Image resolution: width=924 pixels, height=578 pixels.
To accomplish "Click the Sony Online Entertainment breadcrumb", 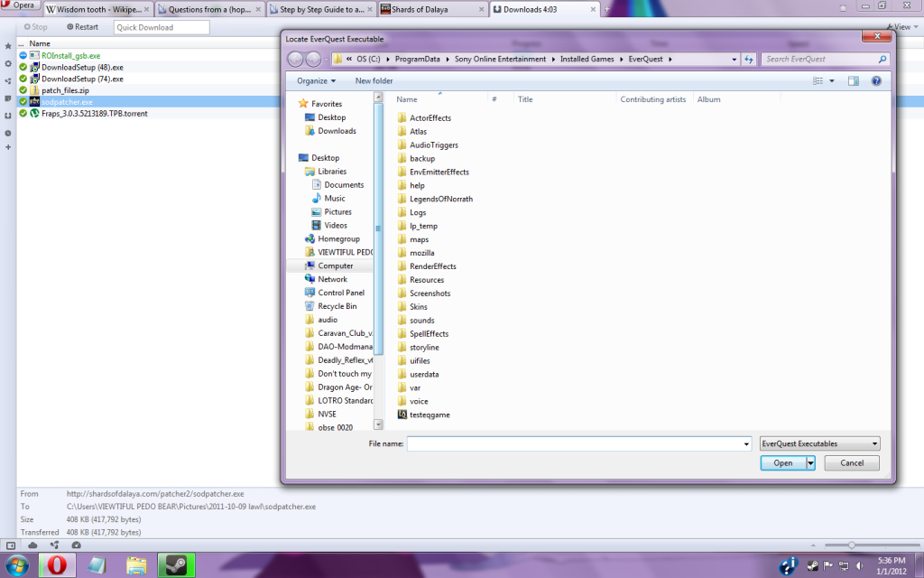I will (500, 59).
